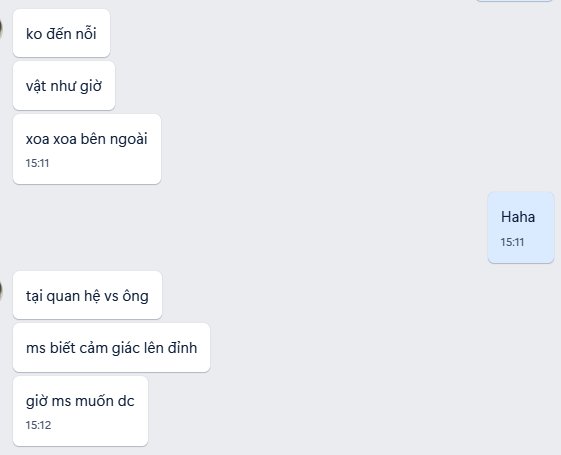Click the 15:11 timestamp under "xoa xoa bên ngoài"
The image size is (561, 455).
37,163
